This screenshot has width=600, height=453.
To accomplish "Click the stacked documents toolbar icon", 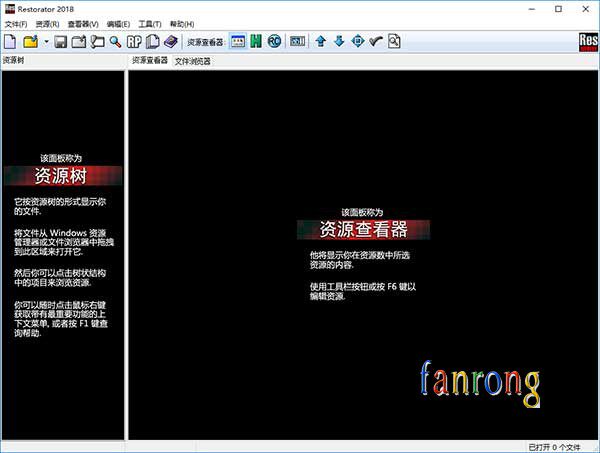I will coord(153,41).
